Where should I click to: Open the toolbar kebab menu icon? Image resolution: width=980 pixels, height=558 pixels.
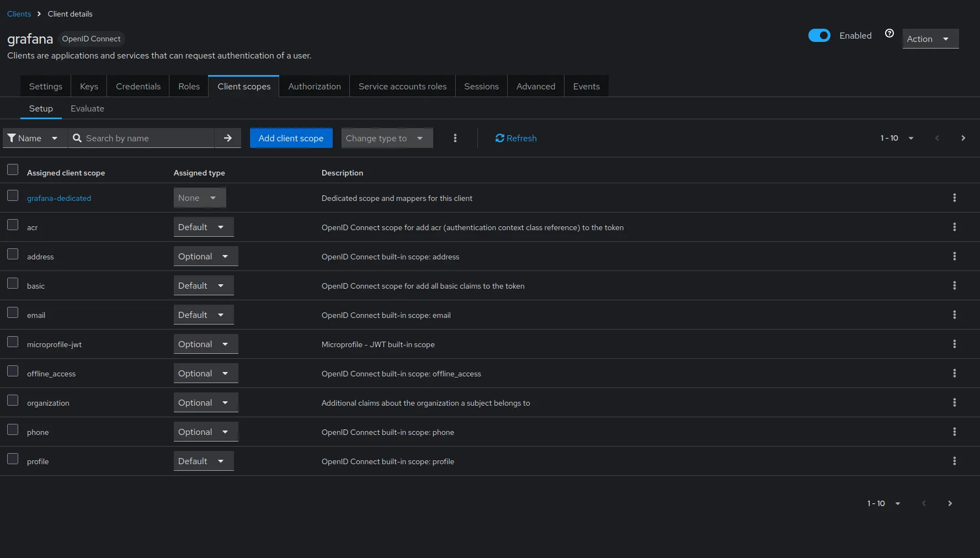(x=455, y=138)
